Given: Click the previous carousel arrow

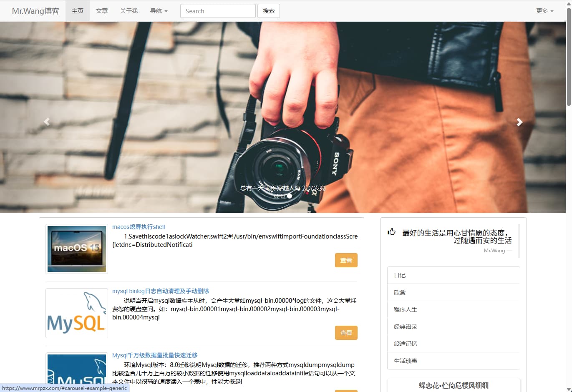Looking at the screenshot, I should 47,122.
